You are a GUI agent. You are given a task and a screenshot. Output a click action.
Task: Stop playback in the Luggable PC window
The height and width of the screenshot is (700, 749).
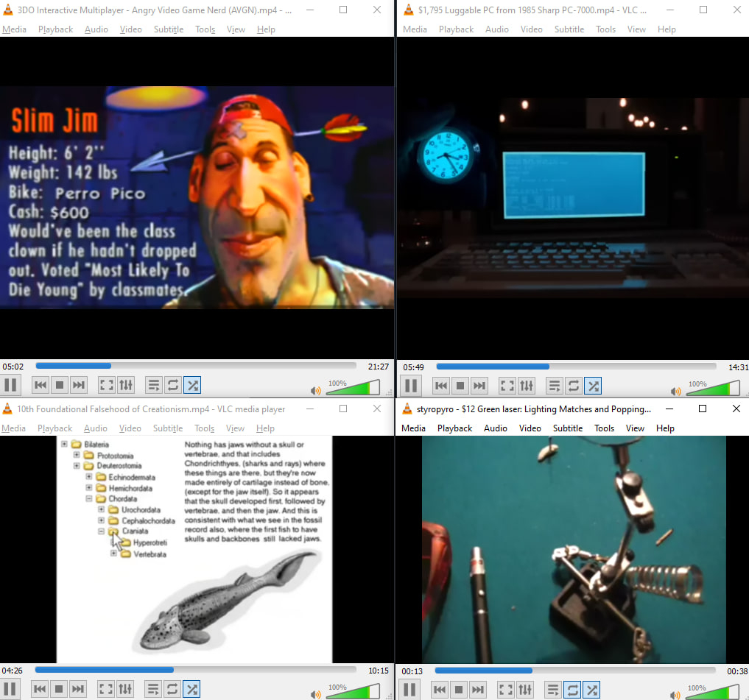(460, 385)
